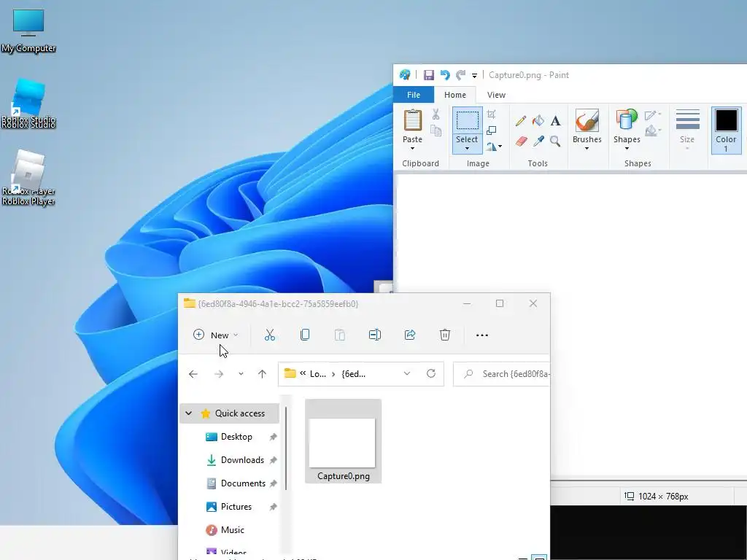The image size is (747, 560).
Task: Click the Refresh button in Explorer
Action: click(431, 374)
